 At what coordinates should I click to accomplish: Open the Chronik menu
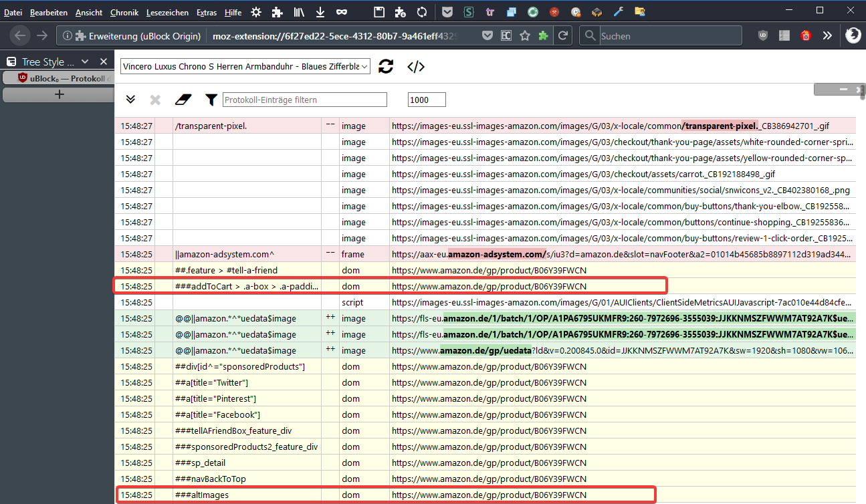point(124,12)
